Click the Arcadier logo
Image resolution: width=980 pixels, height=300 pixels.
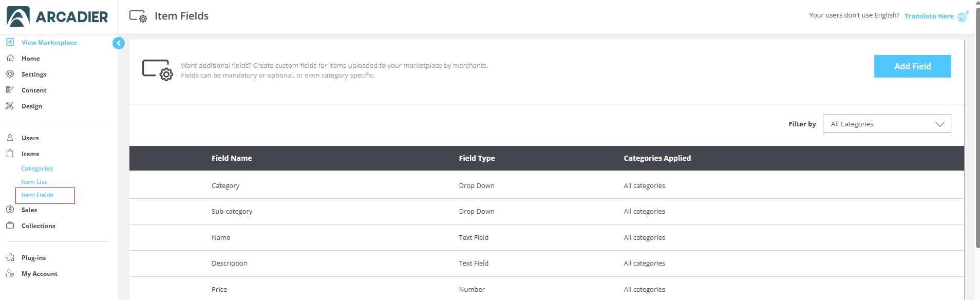pos(57,16)
